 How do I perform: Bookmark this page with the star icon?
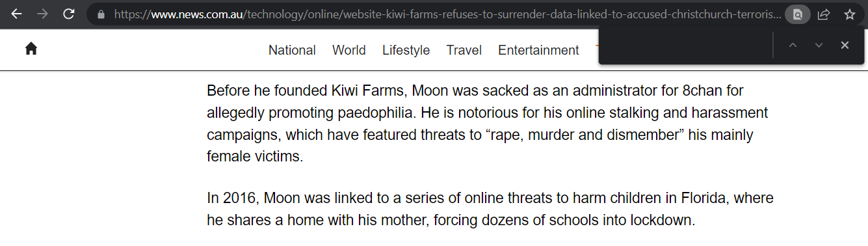pyautogui.click(x=849, y=14)
